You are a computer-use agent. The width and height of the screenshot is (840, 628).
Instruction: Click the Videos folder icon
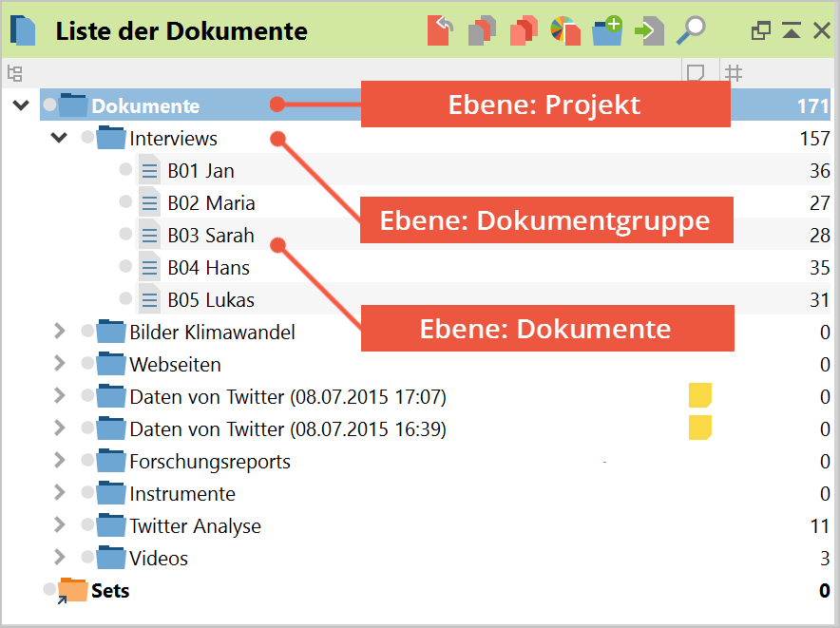111,558
